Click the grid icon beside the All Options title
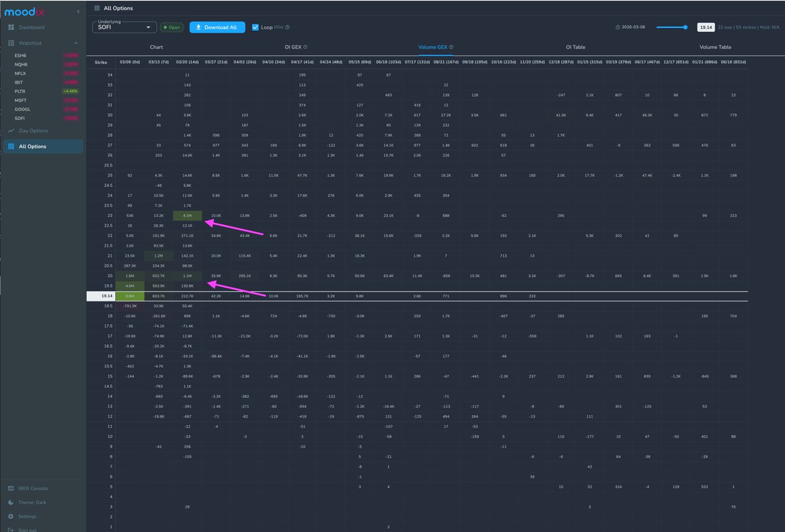The image size is (785, 532). click(x=97, y=8)
